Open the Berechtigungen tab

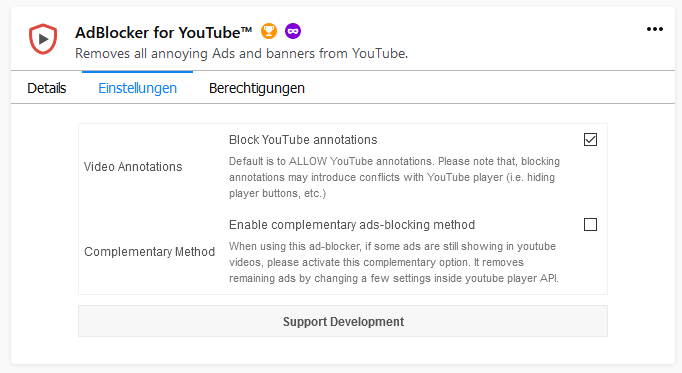[257, 88]
